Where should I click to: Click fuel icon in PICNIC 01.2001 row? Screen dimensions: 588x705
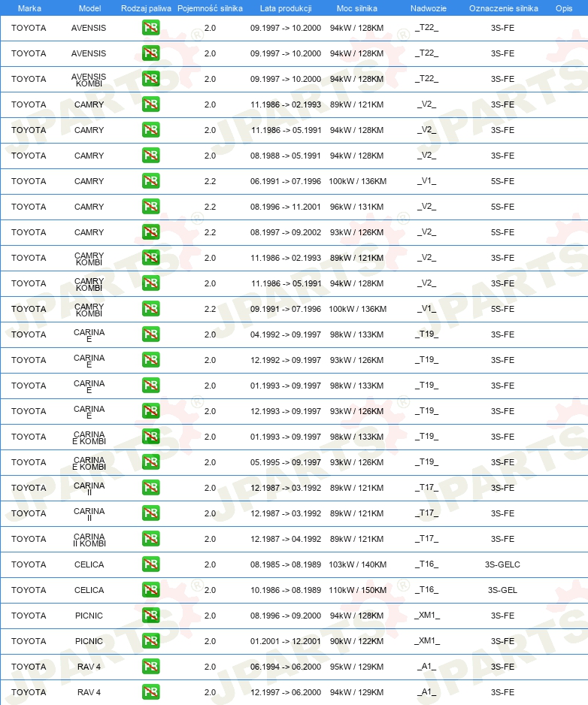[x=150, y=641]
